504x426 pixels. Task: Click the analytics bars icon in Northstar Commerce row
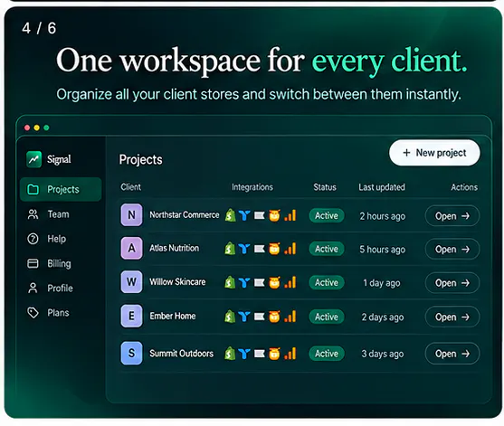pos(290,215)
